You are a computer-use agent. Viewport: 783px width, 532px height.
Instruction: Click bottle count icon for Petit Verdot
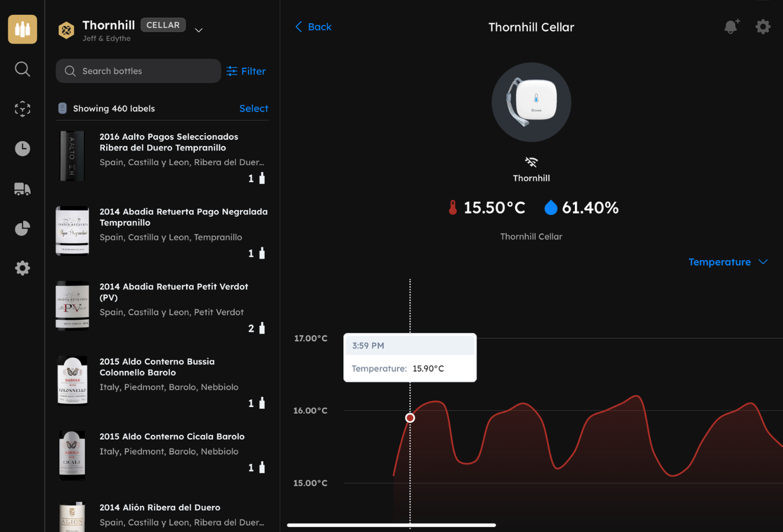coord(262,328)
